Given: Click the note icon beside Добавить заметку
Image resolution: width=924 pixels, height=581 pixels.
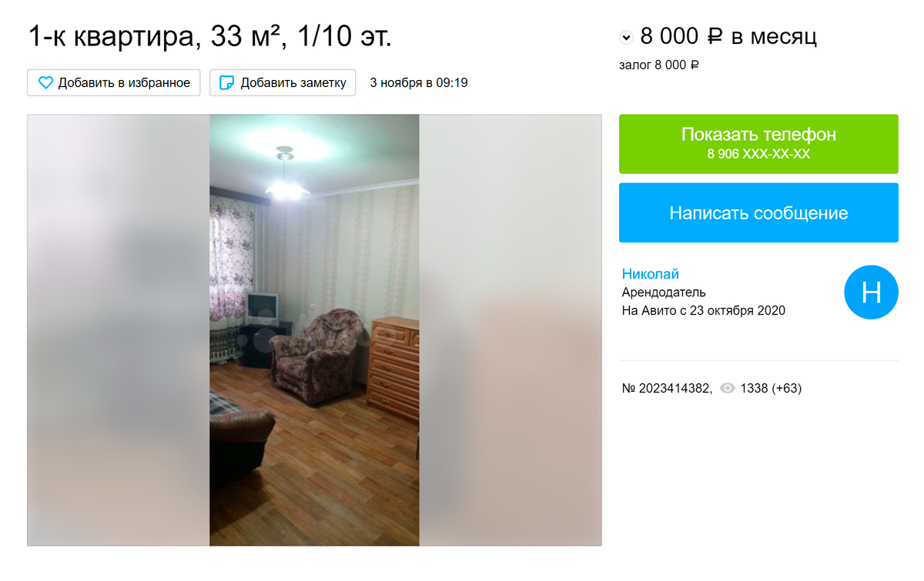Looking at the screenshot, I should pyautogui.click(x=226, y=82).
